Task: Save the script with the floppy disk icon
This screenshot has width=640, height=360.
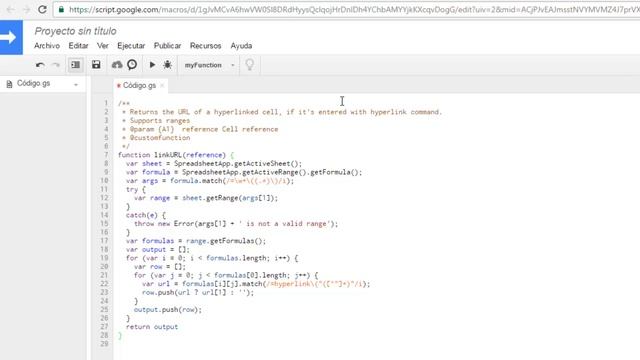Action: point(96,64)
